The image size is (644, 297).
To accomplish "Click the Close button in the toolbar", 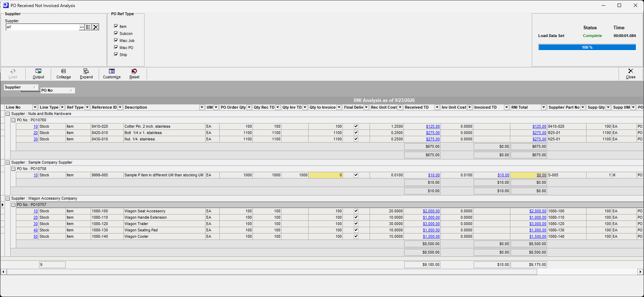I will [x=631, y=74].
